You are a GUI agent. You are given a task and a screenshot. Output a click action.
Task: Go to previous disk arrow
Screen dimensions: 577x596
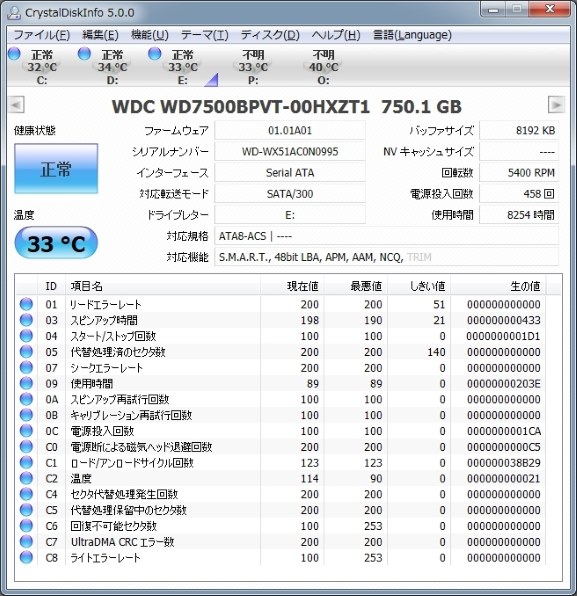(x=17, y=105)
